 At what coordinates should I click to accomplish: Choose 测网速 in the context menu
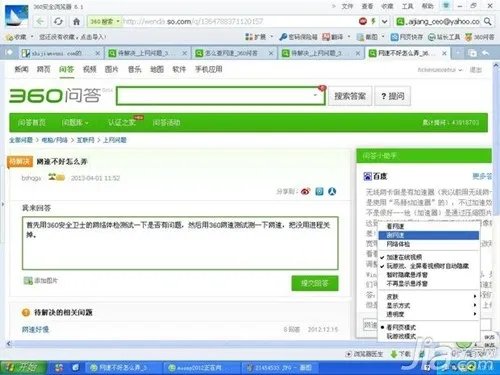click(x=429, y=235)
